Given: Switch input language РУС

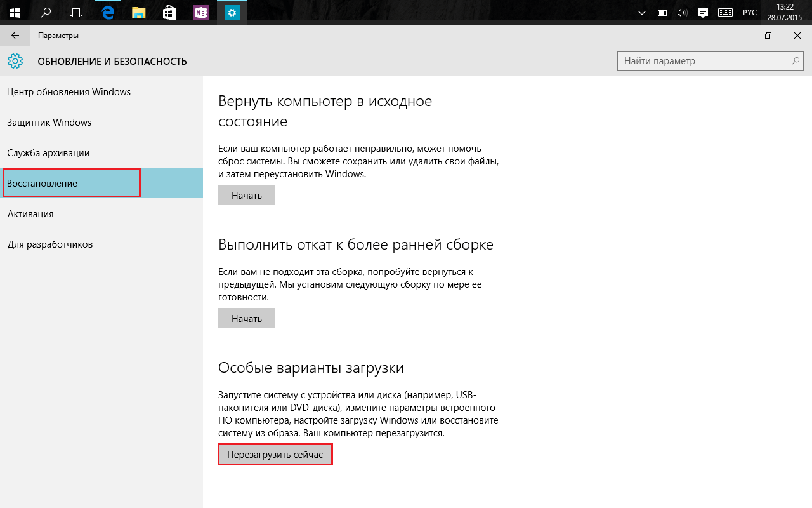Looking at the screenshot, I should coord(749,12).
